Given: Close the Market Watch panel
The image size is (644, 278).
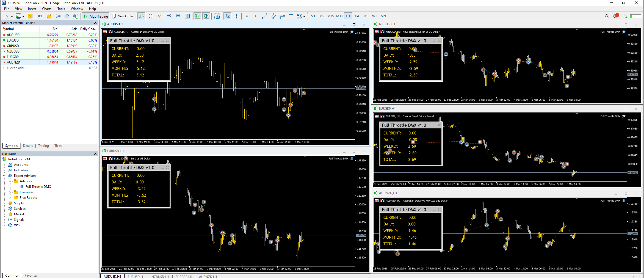Looking at the screenshot, I should [95, 23].
